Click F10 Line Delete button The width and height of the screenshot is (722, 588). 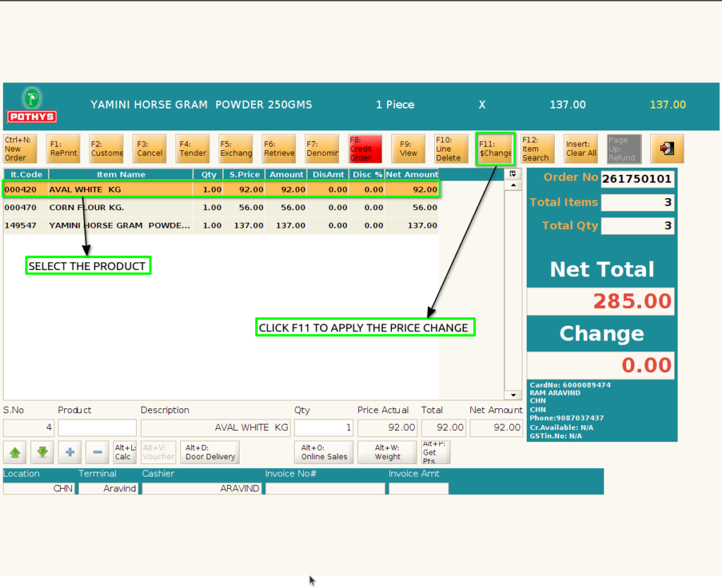[x=451, y=149]
